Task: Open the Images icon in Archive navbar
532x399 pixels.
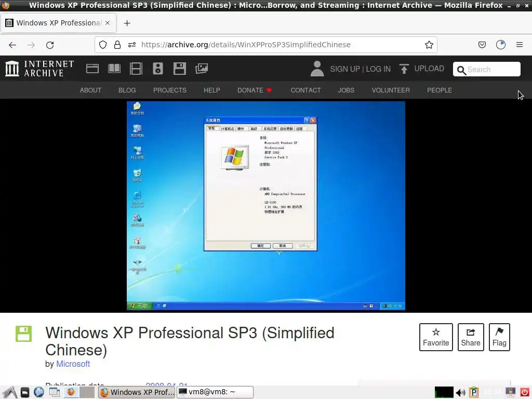Action: coord(202,69)
